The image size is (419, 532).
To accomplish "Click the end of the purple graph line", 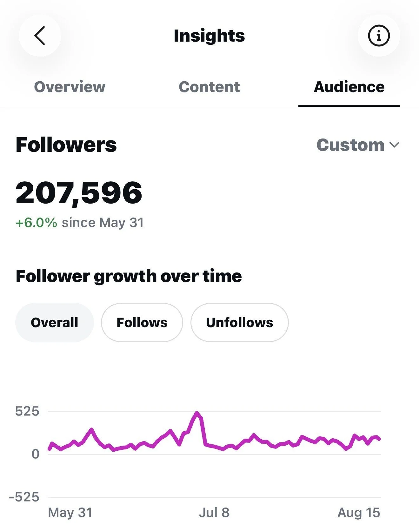I will coord(379,439).
